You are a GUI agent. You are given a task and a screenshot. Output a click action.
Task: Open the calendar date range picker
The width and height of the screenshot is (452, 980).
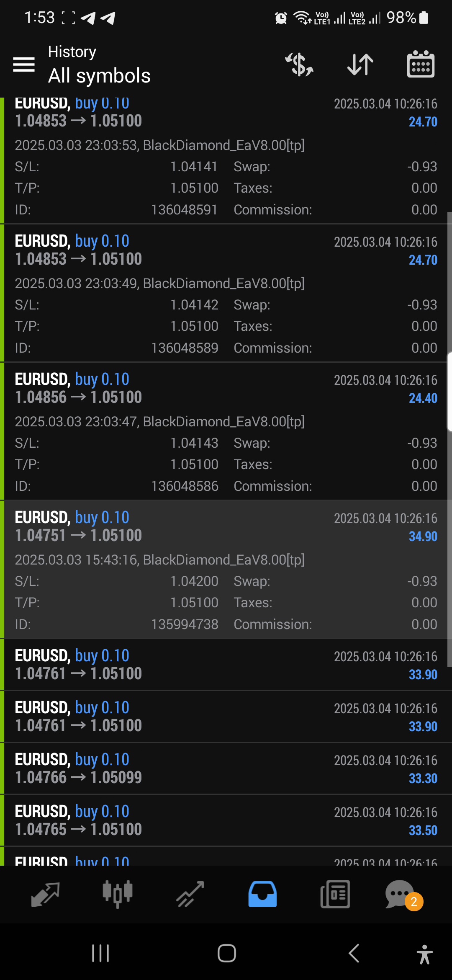[x=421, y=64]
